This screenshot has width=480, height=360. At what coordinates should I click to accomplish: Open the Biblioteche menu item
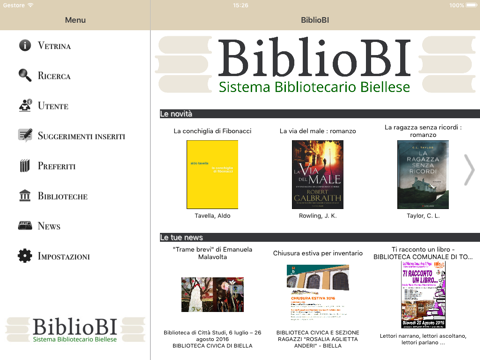click(x=63, y=196)
